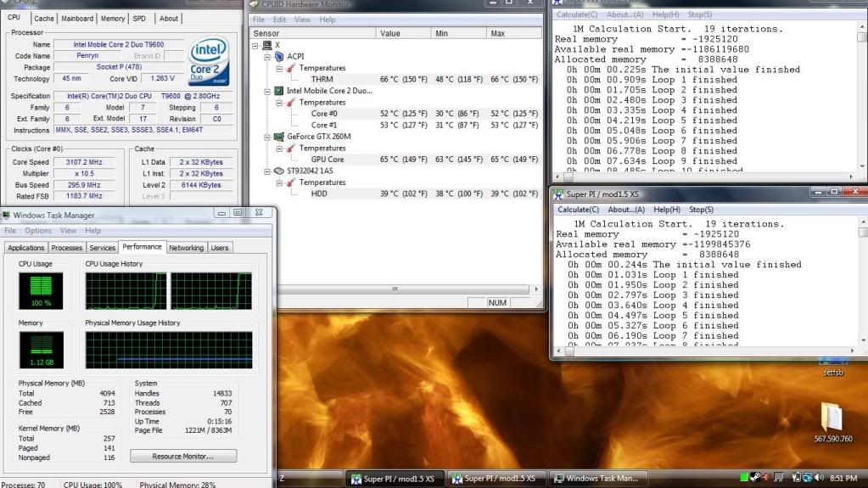This screenshot has width=868, height=488.
Task: Open the Services tab in Task Manager
Action: coord(103,248)
